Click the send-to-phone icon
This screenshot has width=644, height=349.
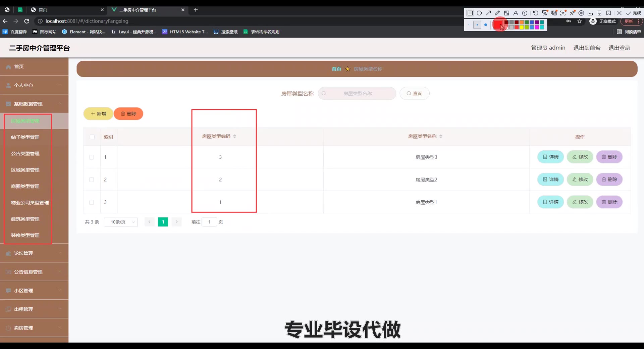click(x=599, y=13)
